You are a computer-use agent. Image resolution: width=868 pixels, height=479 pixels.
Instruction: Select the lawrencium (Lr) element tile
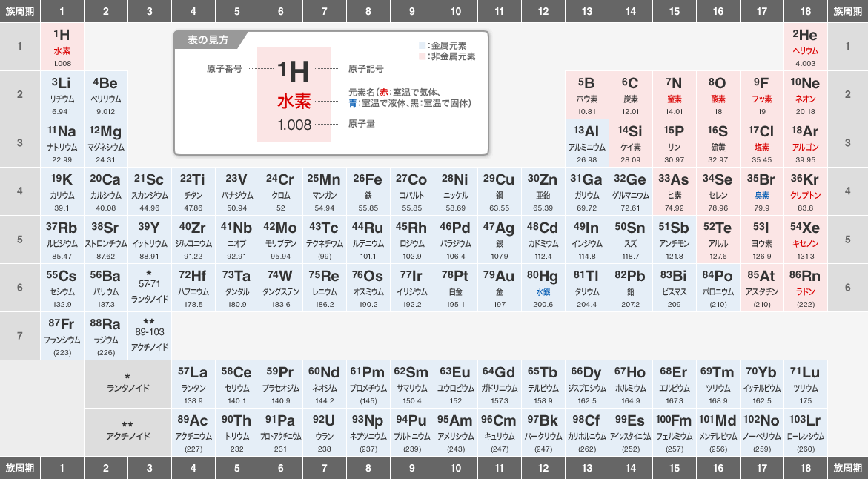pos(805,432)
